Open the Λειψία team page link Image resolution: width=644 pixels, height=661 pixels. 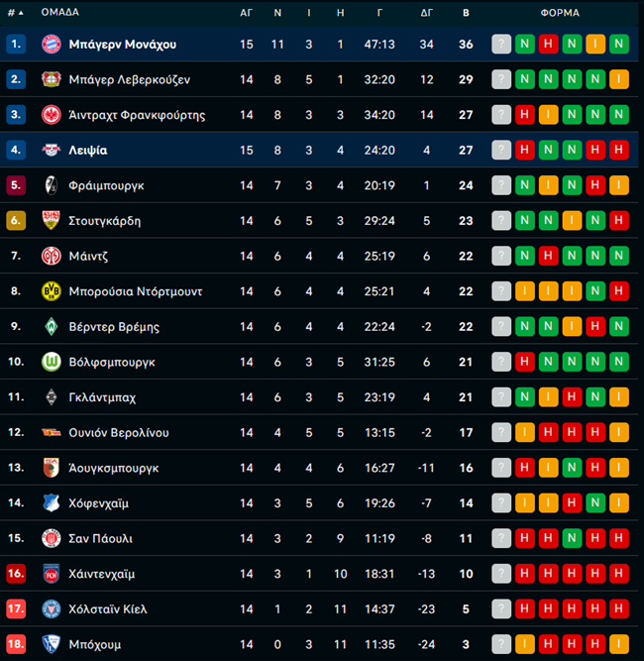pyautogui.click(x=88, y=150)
